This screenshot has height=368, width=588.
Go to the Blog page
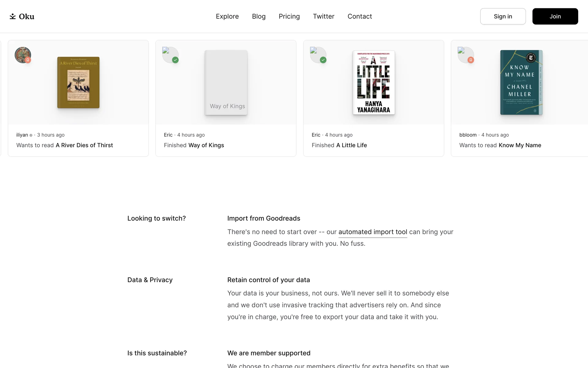(259, 16)
